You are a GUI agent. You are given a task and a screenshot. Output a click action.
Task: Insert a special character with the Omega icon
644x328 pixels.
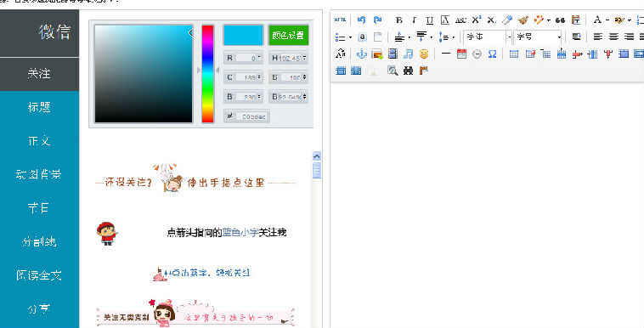tap(493, 54)
